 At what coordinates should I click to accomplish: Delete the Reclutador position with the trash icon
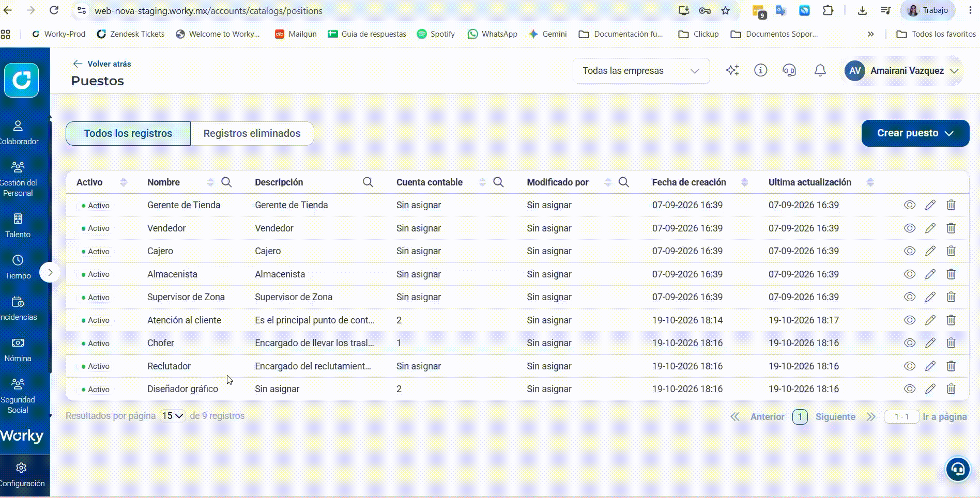(951, 366)
